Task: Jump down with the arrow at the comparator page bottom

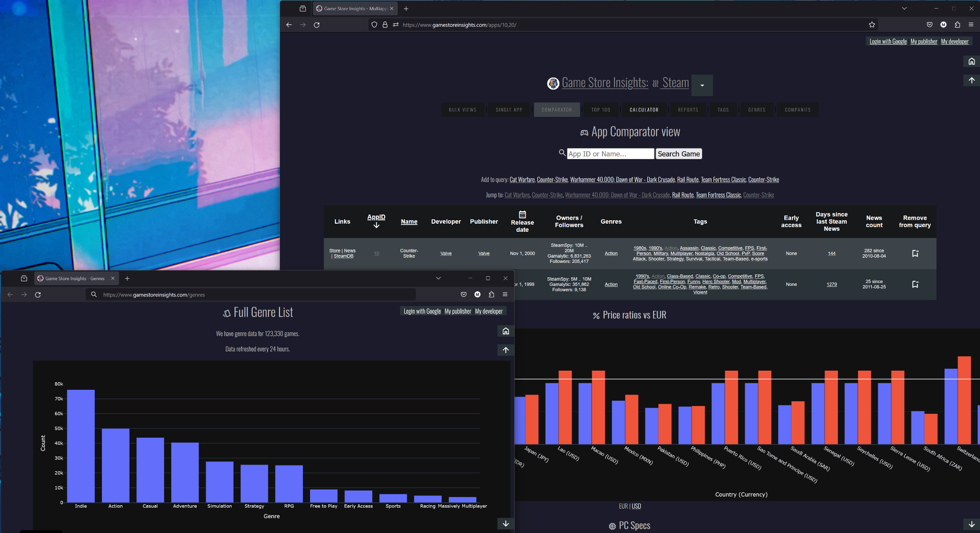Action: 971,524
